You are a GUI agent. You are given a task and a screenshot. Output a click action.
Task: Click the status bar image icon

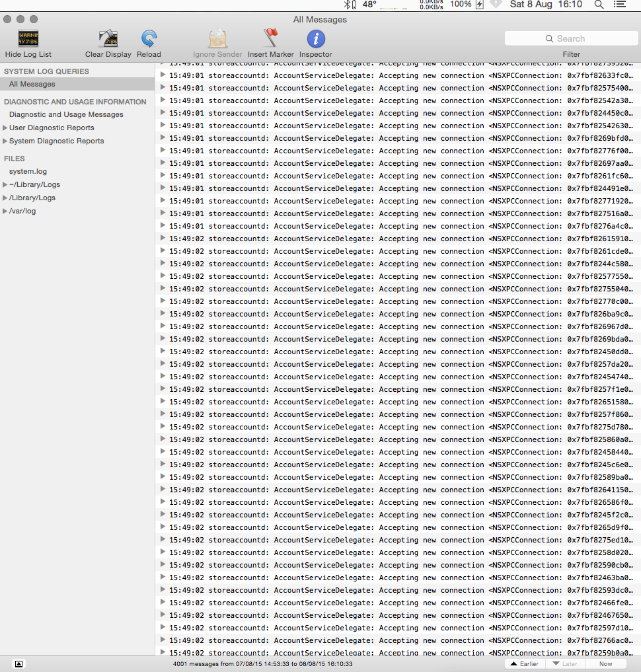(x=19, y=664)
